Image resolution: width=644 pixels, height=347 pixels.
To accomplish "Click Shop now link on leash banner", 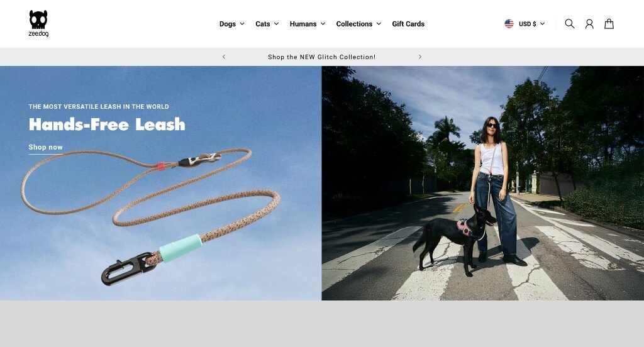I will coord(45,147).
